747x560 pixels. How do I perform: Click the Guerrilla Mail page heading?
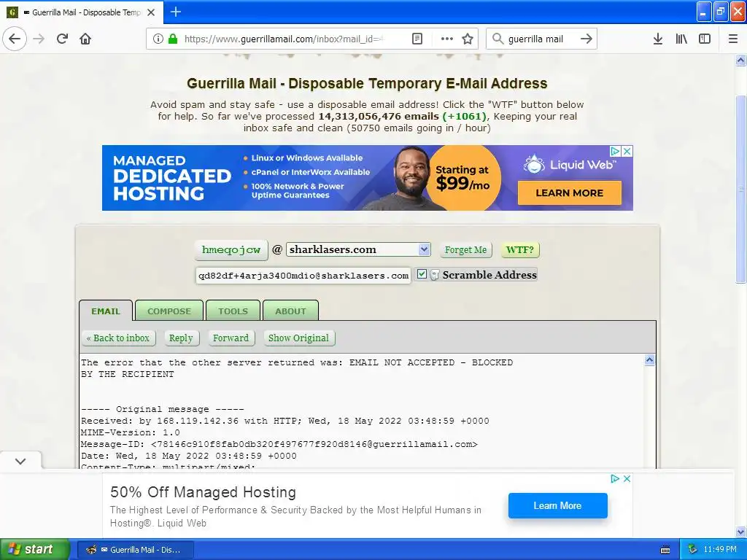[x=367, y=83]
